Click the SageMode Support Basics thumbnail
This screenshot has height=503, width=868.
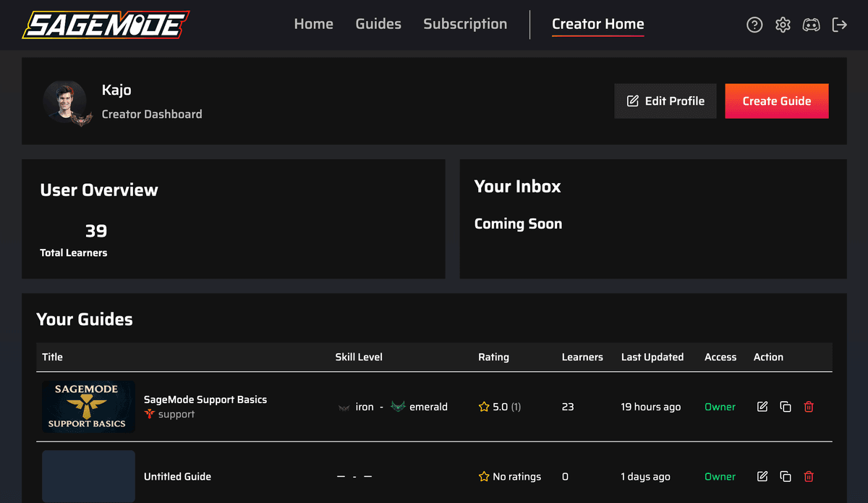[88, 407]
